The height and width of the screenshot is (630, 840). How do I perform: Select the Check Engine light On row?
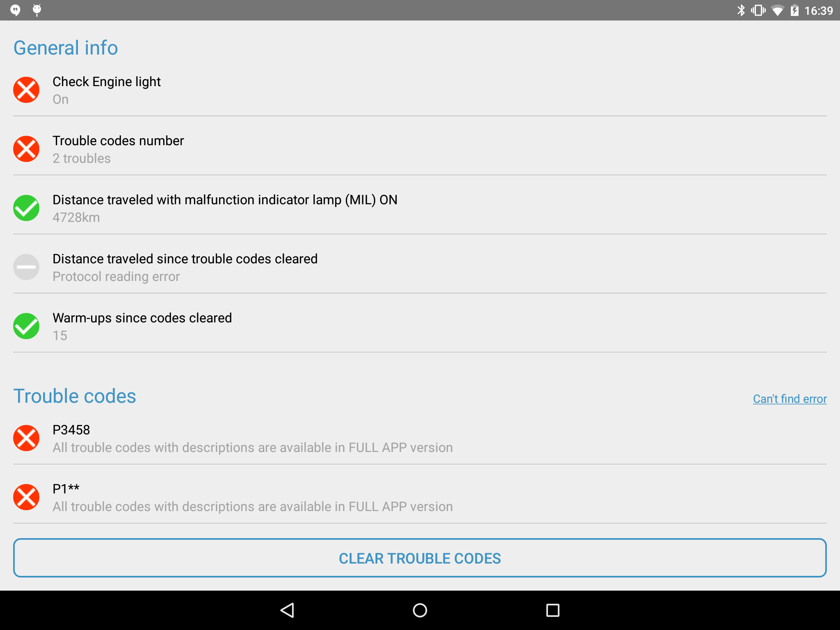coord(420,90)
